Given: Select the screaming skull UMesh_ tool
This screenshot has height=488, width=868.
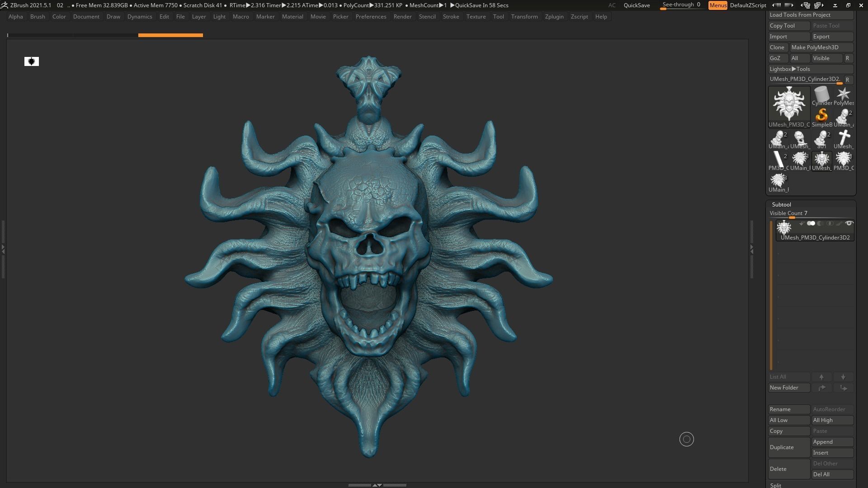Looking at the screenshot, I should pos(800,140).
